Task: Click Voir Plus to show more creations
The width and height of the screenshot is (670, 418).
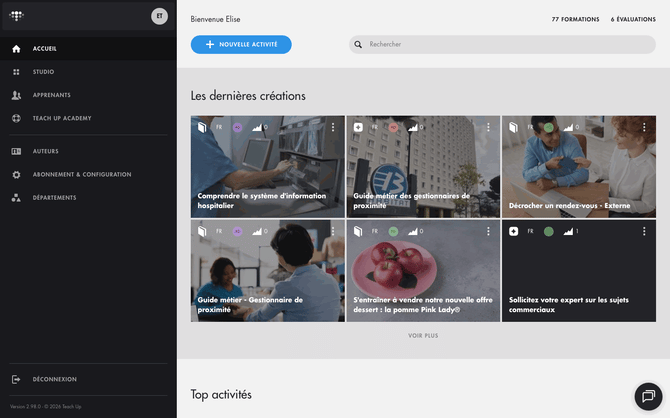Action: point(423,336)
